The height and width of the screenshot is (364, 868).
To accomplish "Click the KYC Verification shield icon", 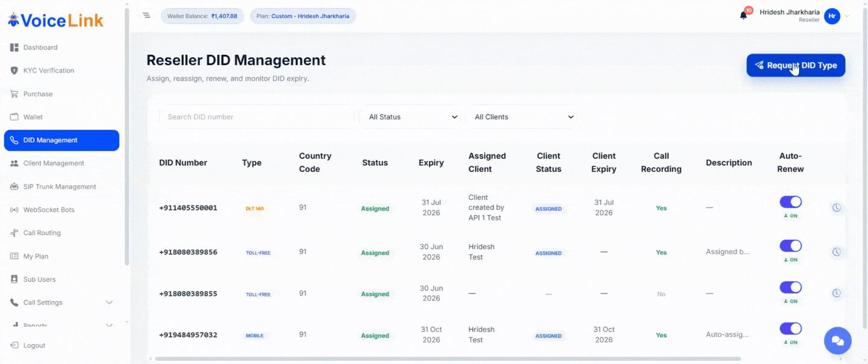I will (x=14, y=71).
